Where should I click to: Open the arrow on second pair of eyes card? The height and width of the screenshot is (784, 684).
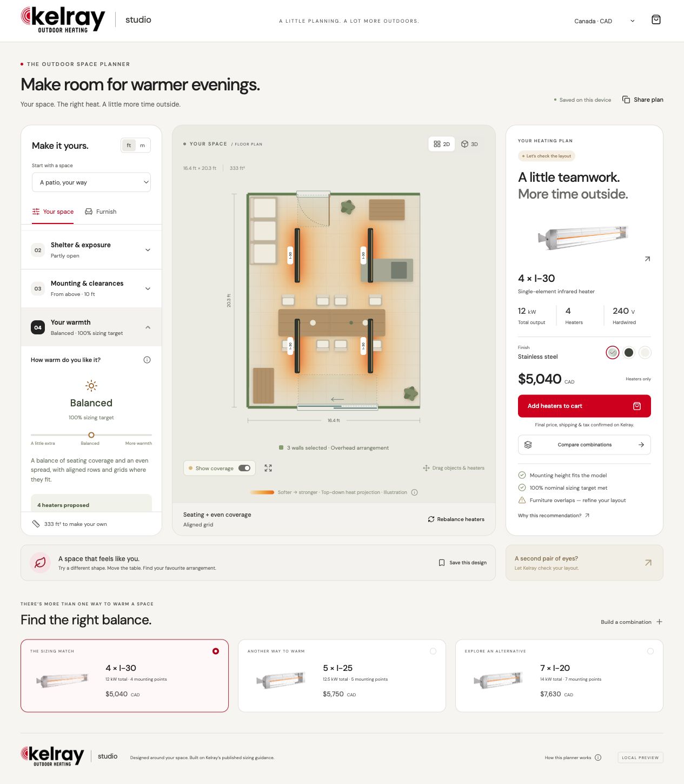[648, 563]
